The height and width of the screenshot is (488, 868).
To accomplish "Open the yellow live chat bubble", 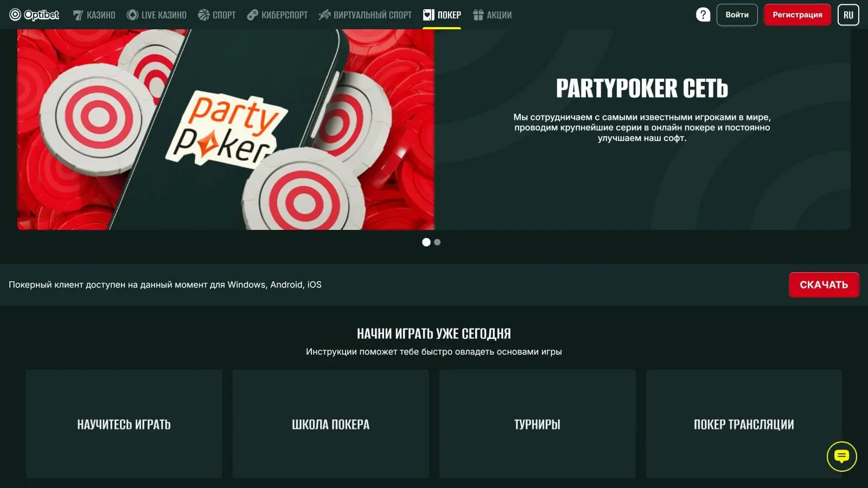I will pos(842,457).
